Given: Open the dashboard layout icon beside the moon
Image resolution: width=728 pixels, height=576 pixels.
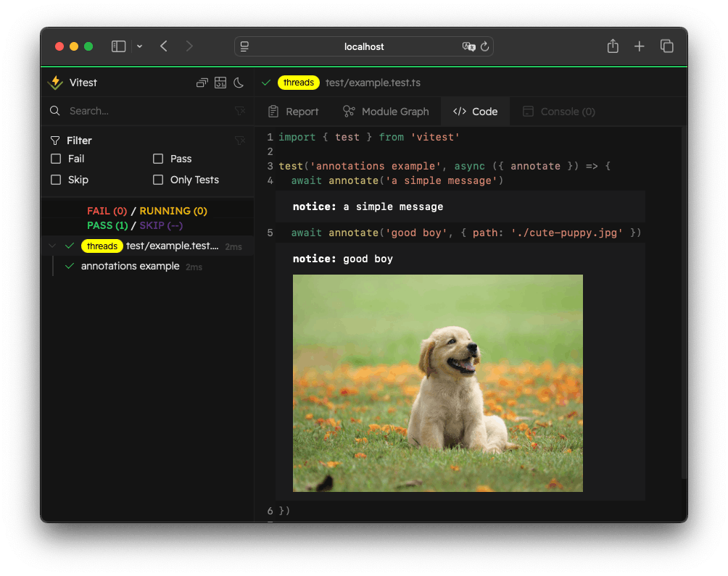Looking at the screenshot, I should point(220,83).
